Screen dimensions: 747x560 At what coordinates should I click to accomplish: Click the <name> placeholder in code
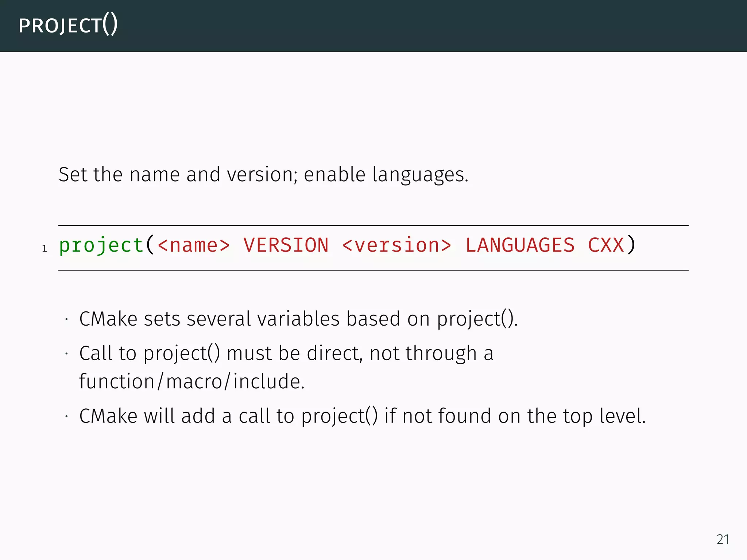[x=194, y=245]
